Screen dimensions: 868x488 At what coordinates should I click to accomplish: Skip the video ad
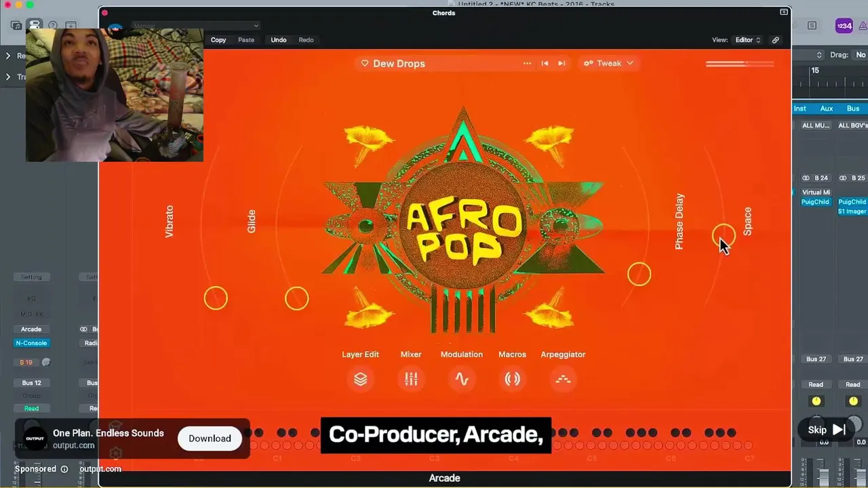[827, 430]
